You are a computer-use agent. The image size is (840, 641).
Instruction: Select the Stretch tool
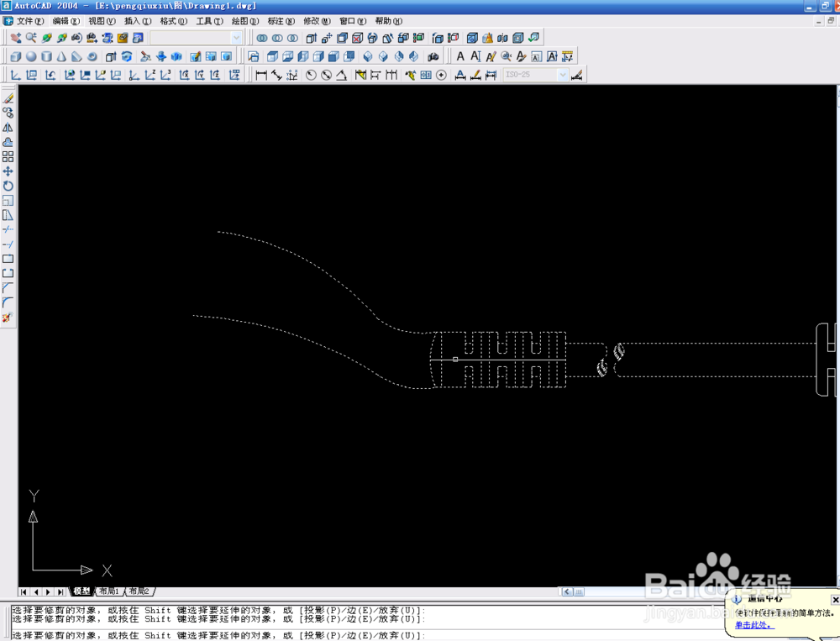(x=8, y=215)
